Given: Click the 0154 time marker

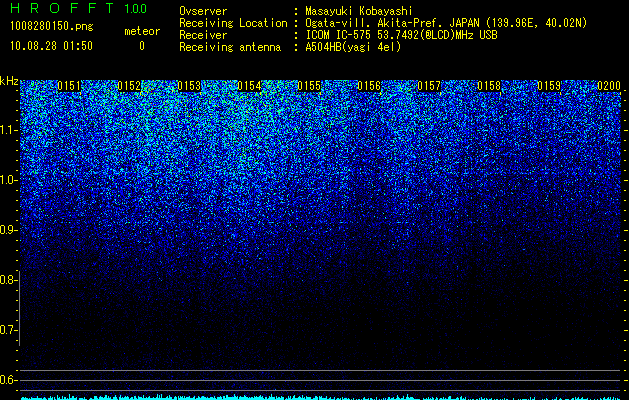Looking at the screenshot, I should pyautogui.click(x=249, y=86).
